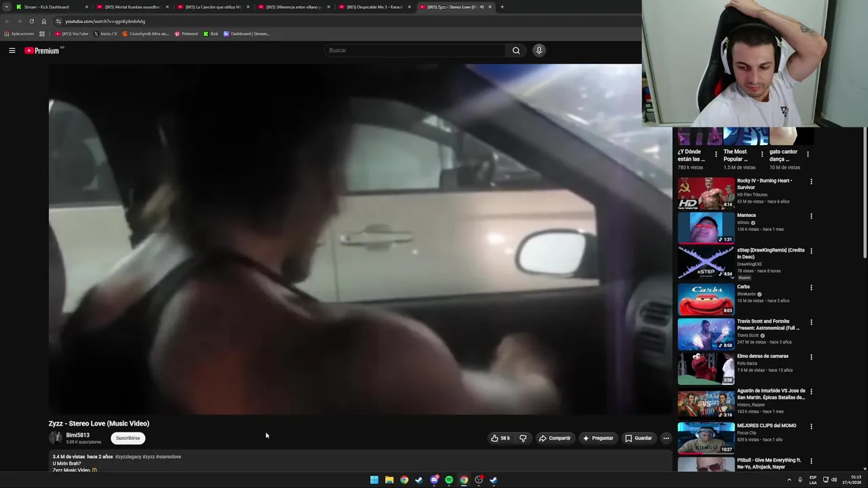Switch to Stream - Kick Dashboard tab
This screenshot has width=868, height=488.
(52, 7)
